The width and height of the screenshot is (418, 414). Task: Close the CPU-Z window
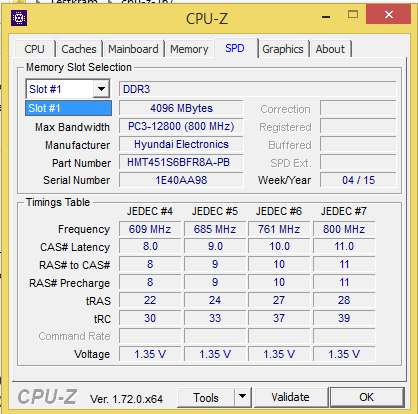[388, 14]
